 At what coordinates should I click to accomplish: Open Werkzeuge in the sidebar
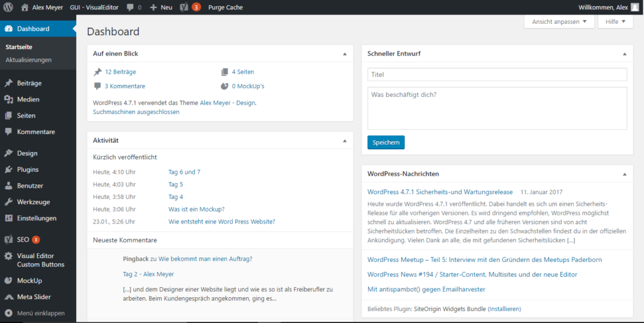[33, 202]
